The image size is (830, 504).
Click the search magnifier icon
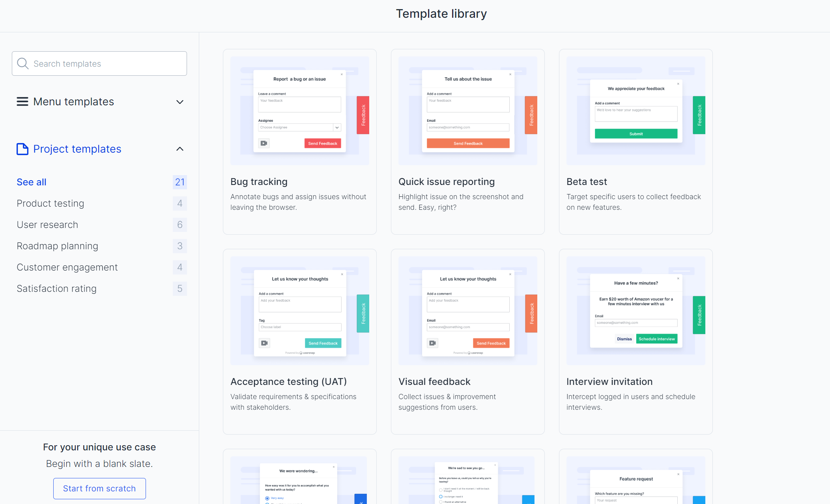coord(23,63)
